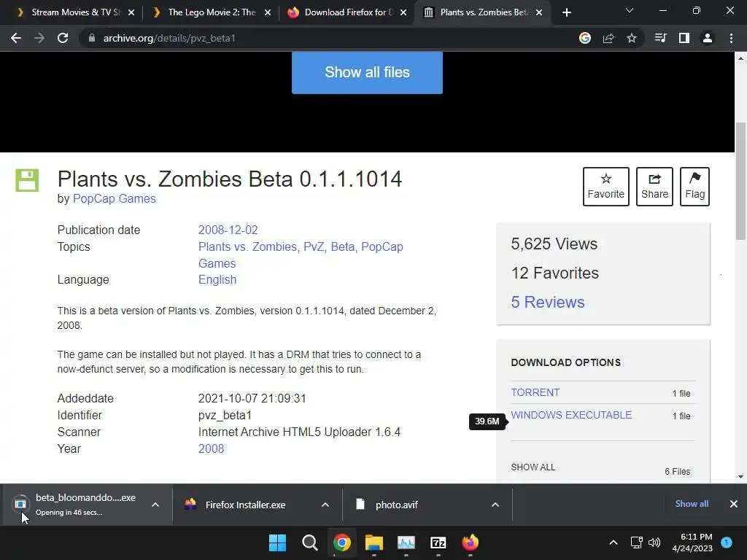747x560 pixels.
Task: Open File Explorer from the taskbar
Action: coord(374,542)
